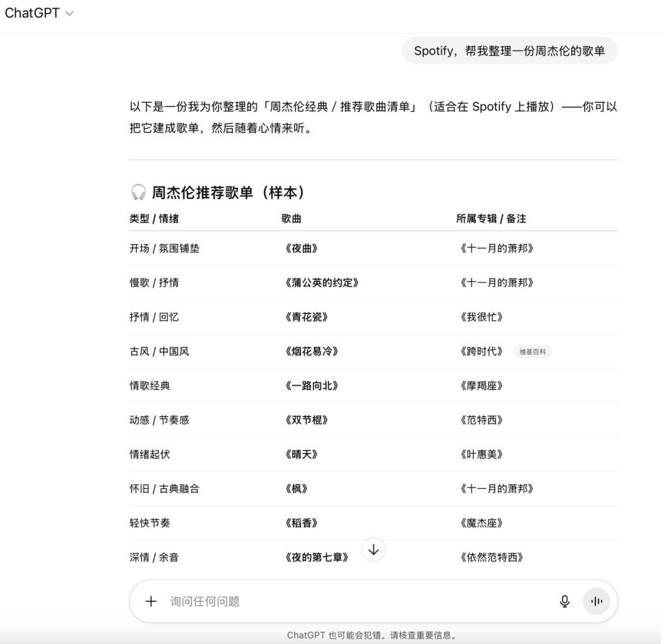The width and height of the screenshot is (661, 644).
Task: Click the scroll-to-bottom arrow button
Action: [x=373, y=550]
